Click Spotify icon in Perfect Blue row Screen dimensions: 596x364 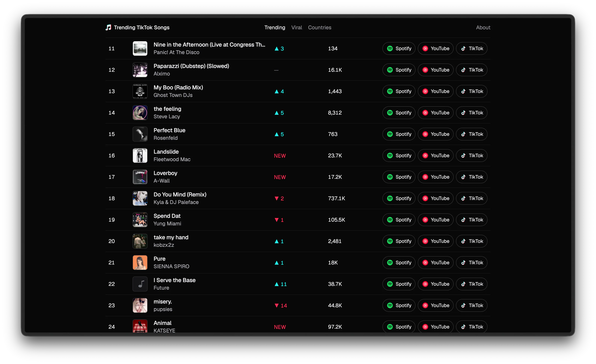390,134
